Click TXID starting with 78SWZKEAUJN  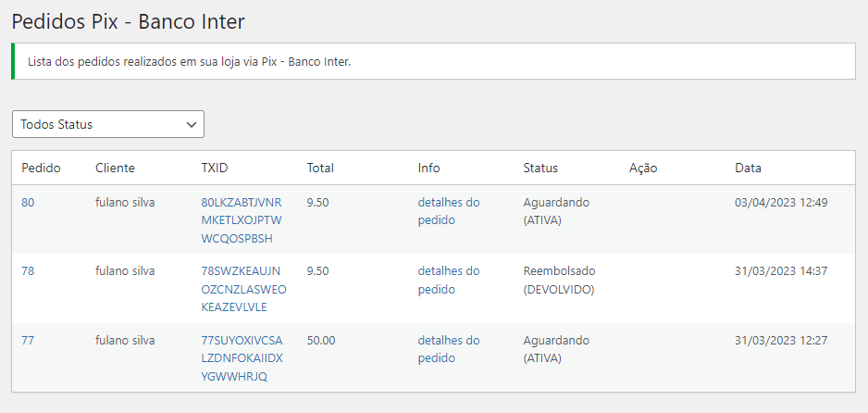point(242,289)
